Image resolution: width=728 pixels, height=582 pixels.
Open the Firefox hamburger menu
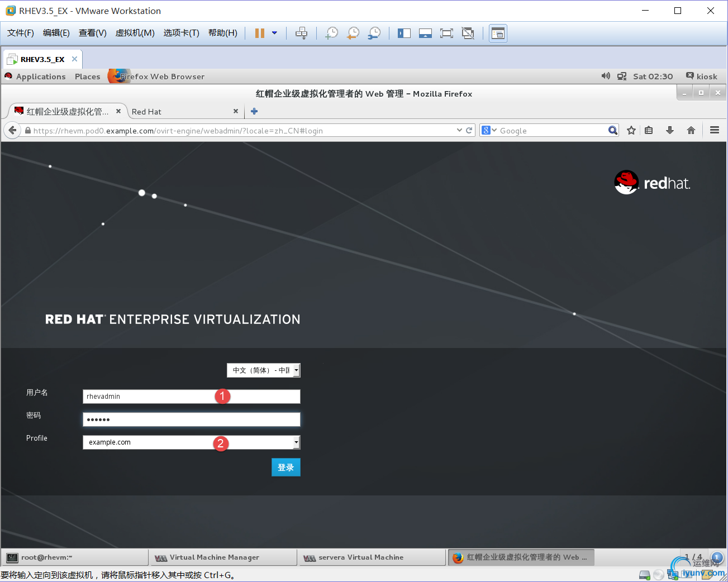[x=715, y=130]
